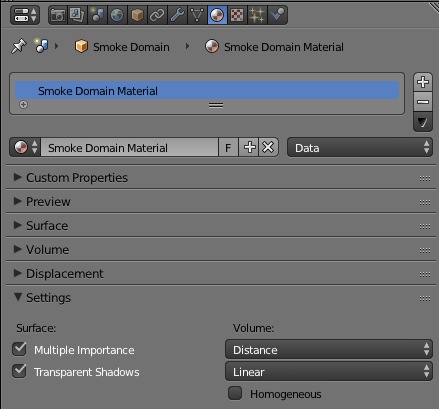The height and width of the screenshot is (409, 439).
Task: Click the Volume panel grip handle
Action: [x=425, y=250]
